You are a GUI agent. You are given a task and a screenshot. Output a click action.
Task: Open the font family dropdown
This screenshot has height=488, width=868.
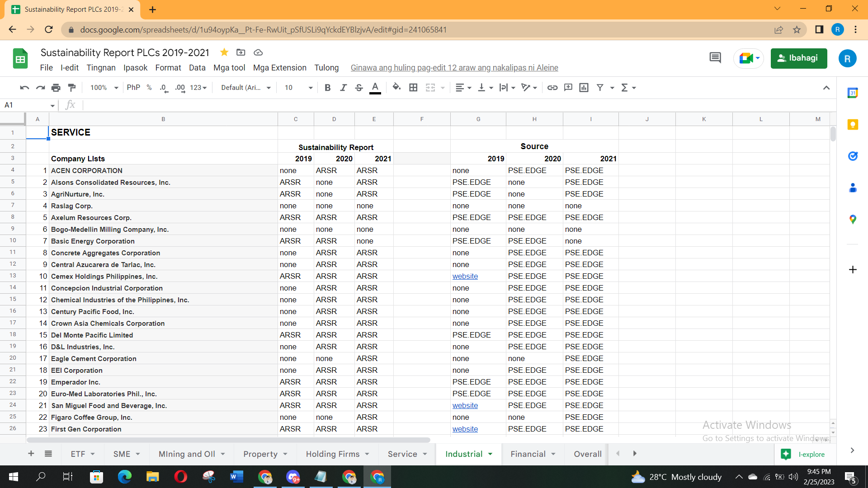click(x=245, y=88)
